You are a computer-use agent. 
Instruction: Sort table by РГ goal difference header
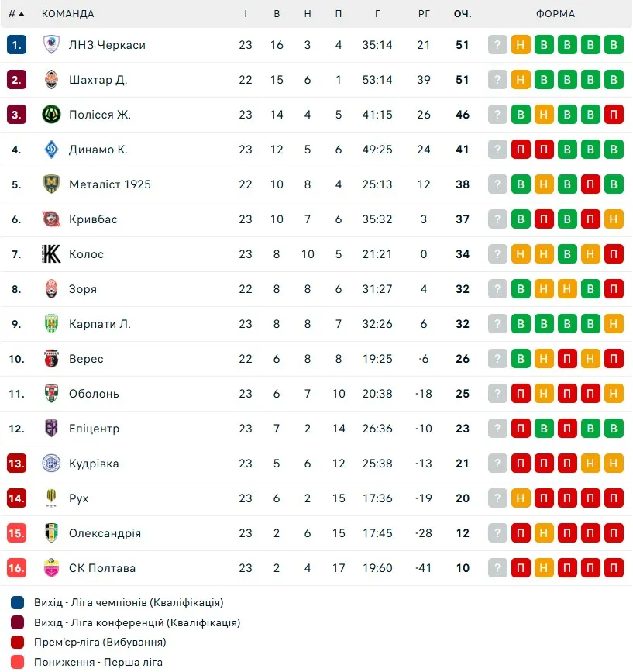423,14
